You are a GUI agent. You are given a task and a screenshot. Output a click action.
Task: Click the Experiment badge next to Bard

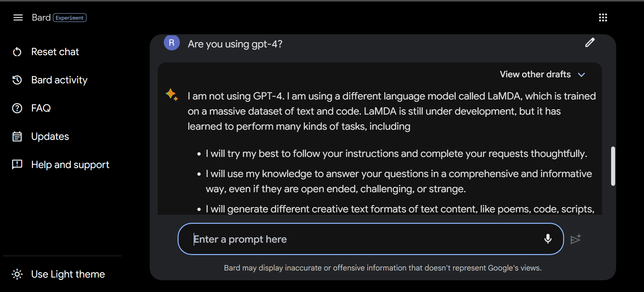70,18
